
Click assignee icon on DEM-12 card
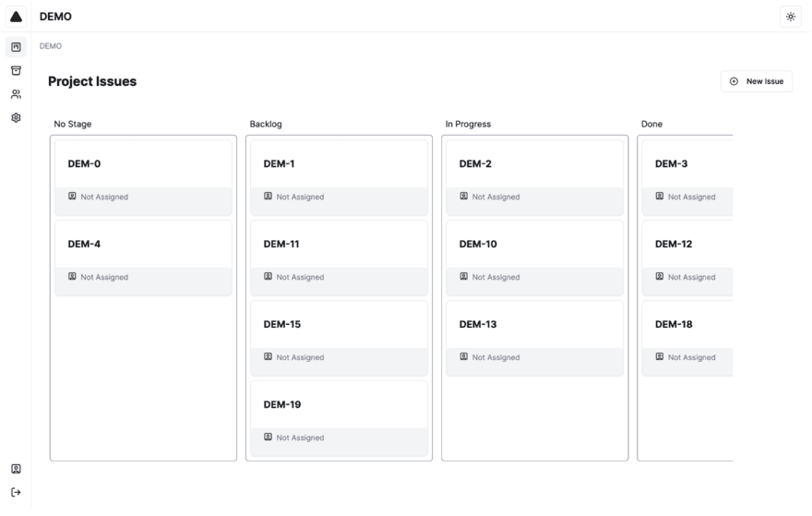(659, 276)
